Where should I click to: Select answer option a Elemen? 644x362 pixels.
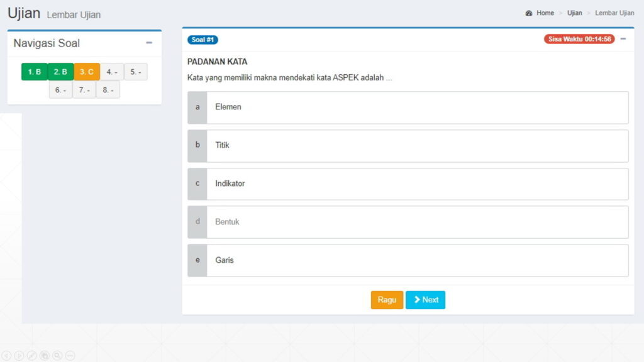click(408, 107)
